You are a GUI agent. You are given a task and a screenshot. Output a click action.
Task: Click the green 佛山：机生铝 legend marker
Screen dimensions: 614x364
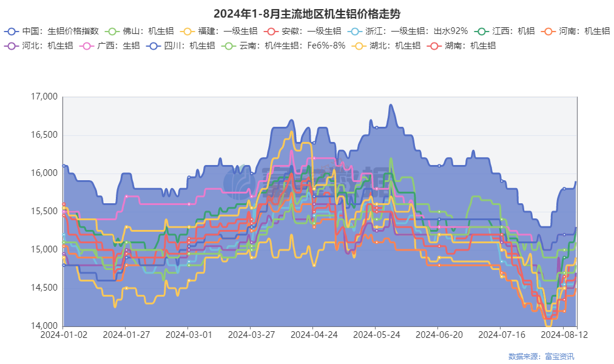112,31
